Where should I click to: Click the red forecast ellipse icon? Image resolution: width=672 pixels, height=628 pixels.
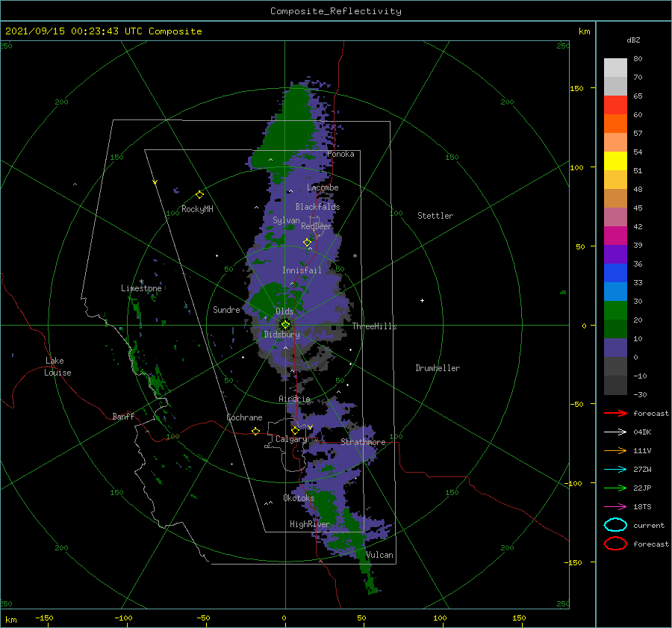[x=615, y=544]
